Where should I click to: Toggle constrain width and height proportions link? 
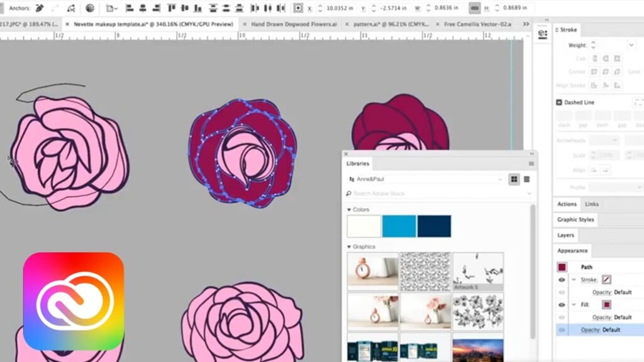[474, 8]
